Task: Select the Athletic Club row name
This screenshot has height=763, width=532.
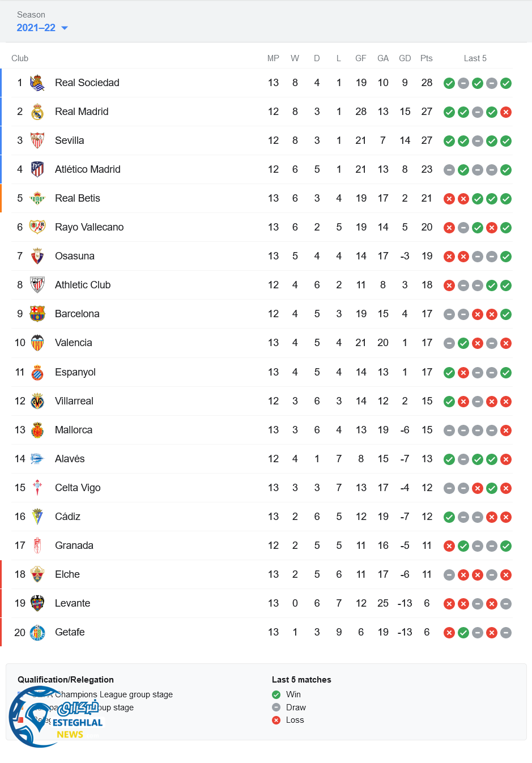Action: (83, 285)
